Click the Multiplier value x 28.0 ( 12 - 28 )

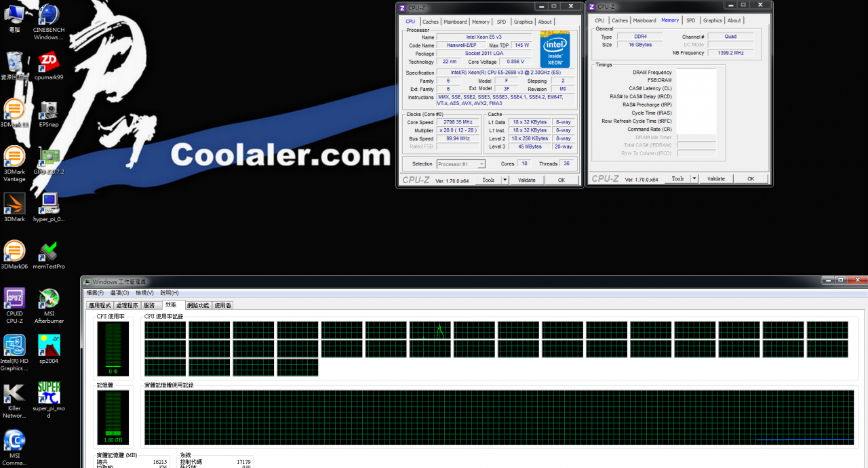(x=458, y=130)
